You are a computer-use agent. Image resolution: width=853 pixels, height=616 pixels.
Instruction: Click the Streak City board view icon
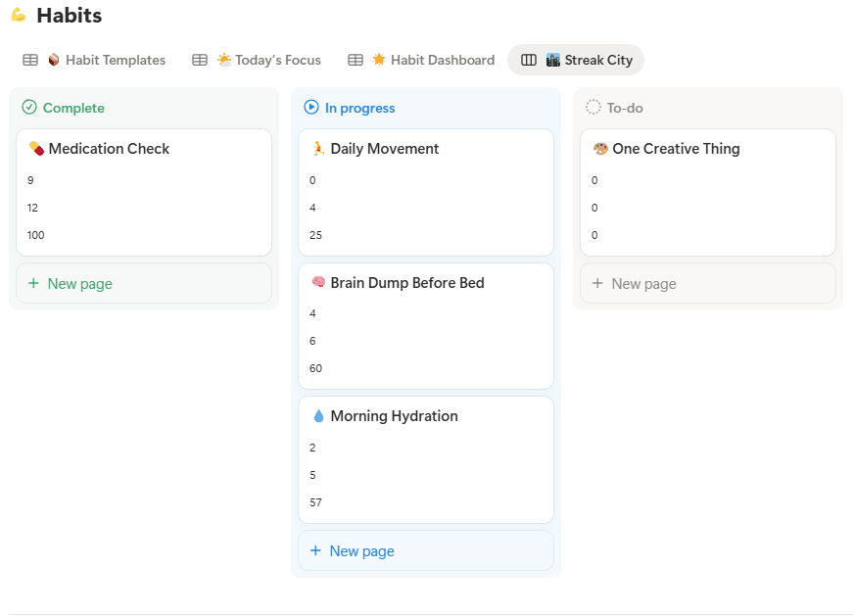529,60
